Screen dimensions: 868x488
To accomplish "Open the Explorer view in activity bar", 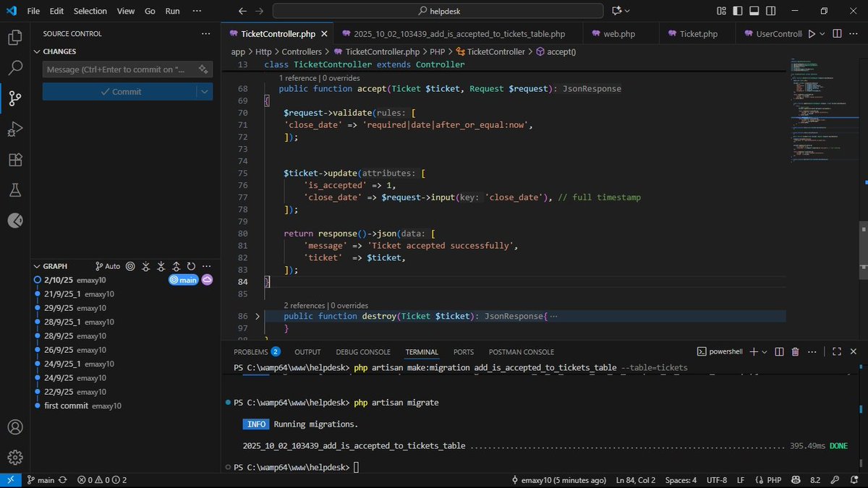I will (14, 38).
